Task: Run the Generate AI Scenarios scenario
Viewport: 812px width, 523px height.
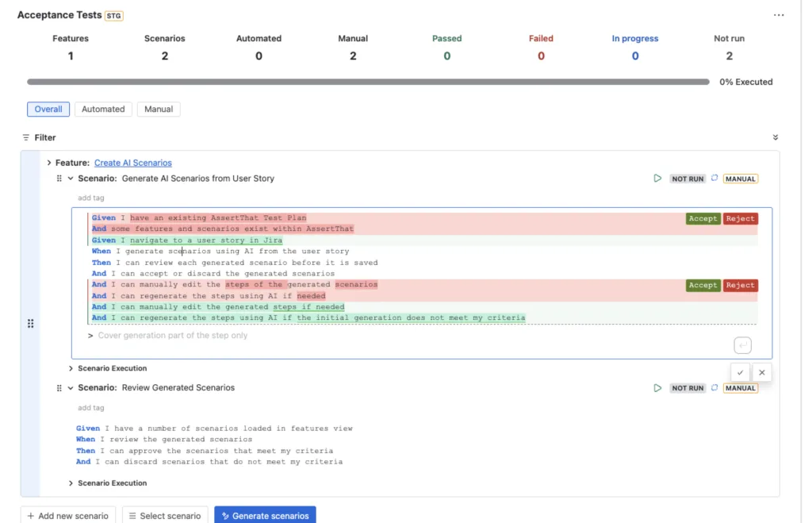Action: click(657, 179)
